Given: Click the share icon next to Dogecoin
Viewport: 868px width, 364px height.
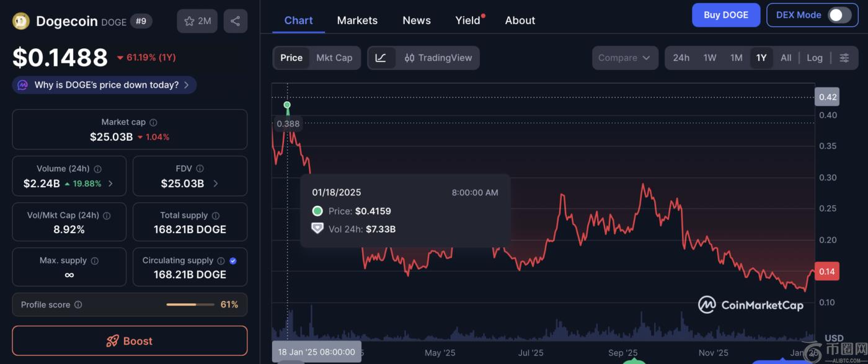Looking at the screenshot, I should click(235, 21).
